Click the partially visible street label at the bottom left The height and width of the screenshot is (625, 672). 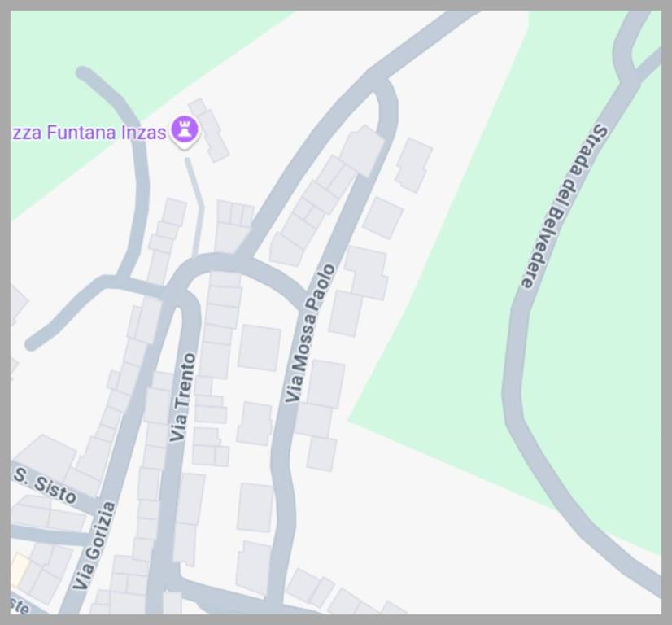20,606
